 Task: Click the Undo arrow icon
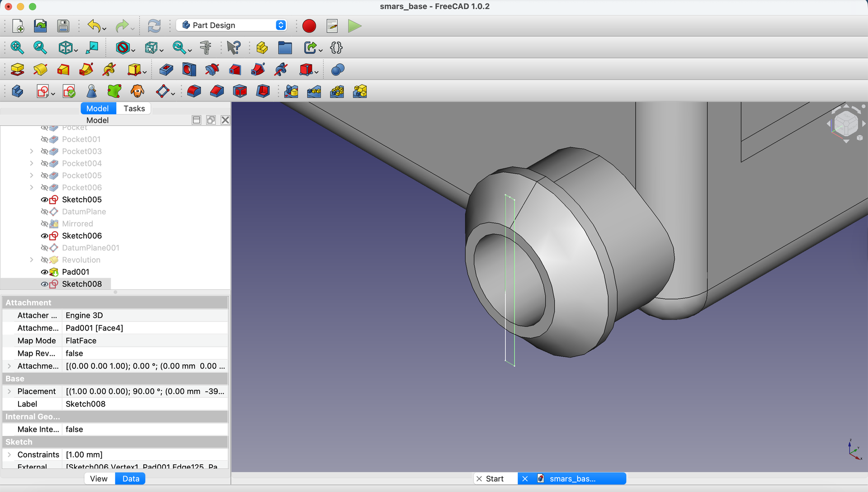click(94, 26)
